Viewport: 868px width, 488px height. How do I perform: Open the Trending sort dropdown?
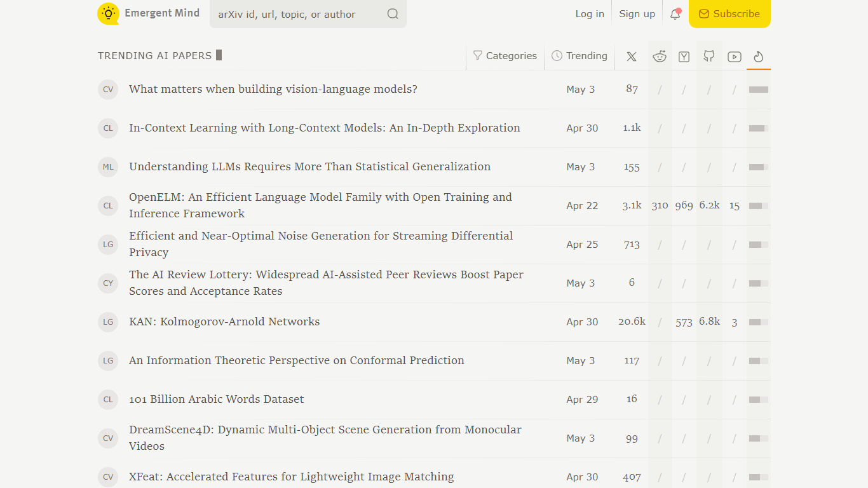tap(580, 56)
